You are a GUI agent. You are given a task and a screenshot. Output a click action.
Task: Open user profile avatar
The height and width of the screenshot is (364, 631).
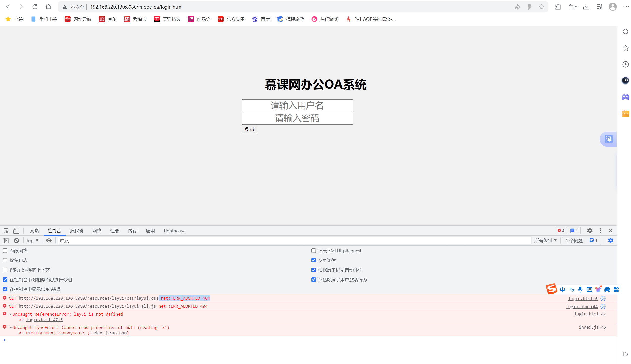click(612, 7)
